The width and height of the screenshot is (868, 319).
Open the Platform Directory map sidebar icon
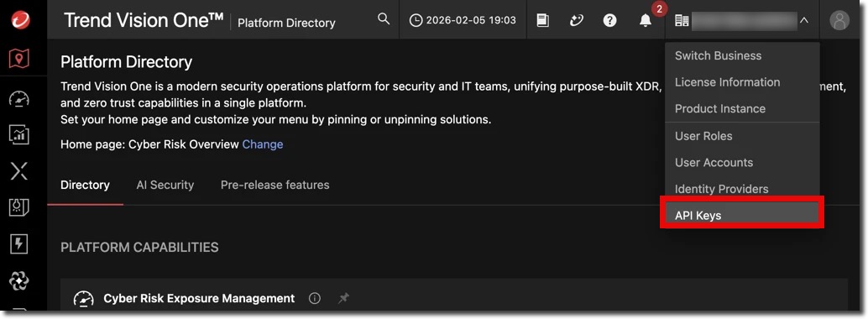click(x=19, y=58)
